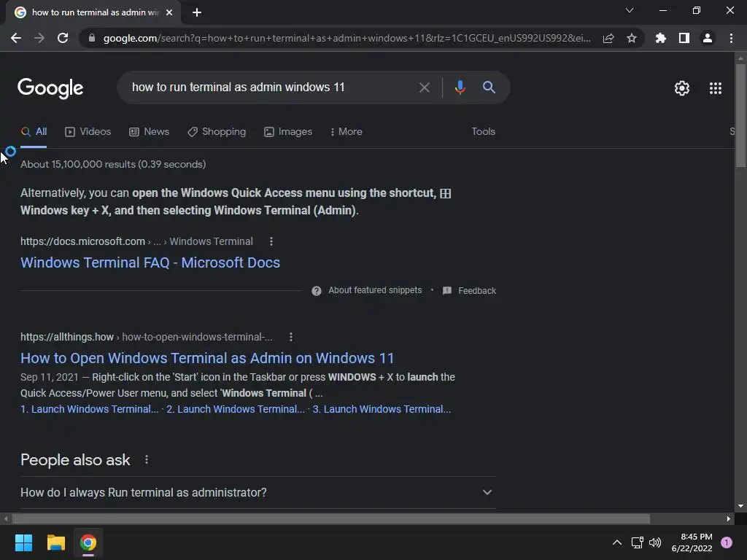Click the horizontal scrollbar thumb

331,518
